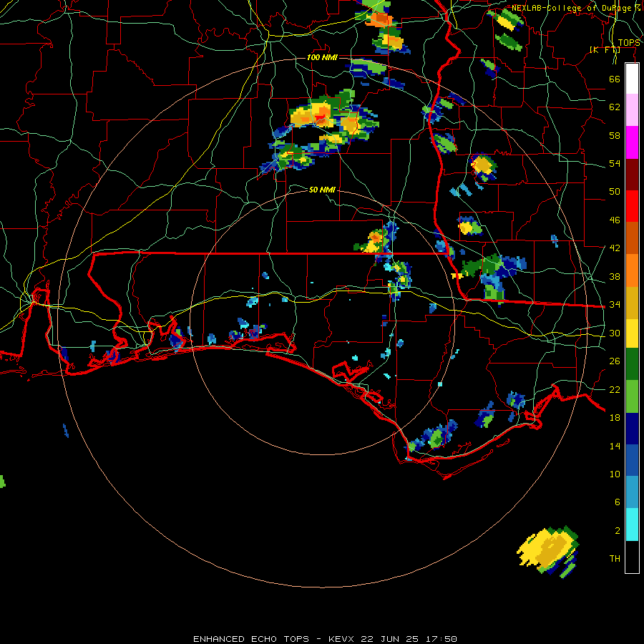The image size is (644, 644).
Task: Click the 'TOPS' legend heading
Action: 629,43
